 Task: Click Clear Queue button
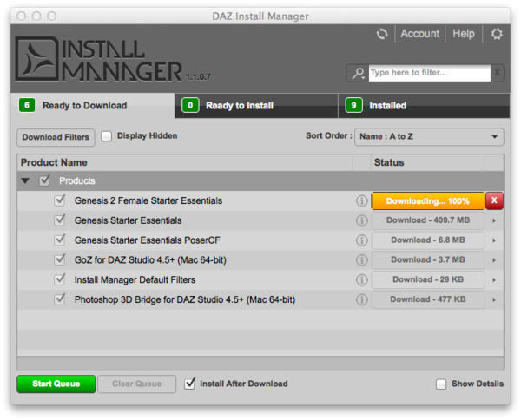click(136, 384)
